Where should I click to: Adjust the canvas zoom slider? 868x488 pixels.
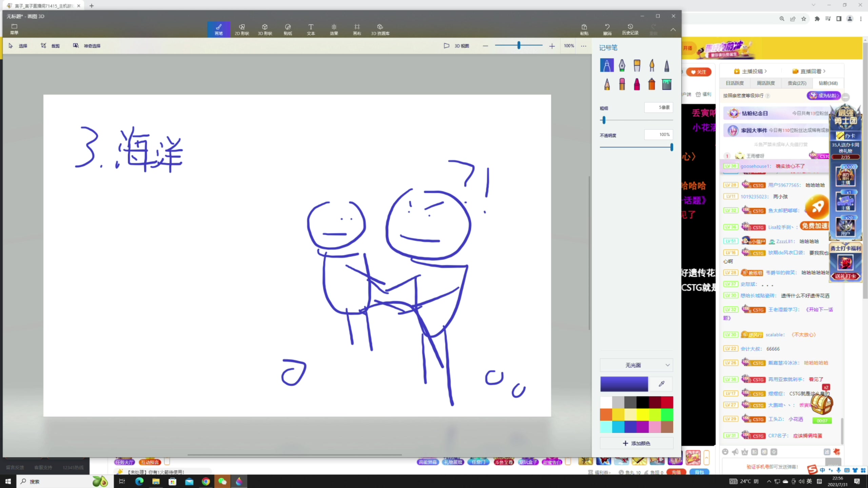click(x=518, y=45)
